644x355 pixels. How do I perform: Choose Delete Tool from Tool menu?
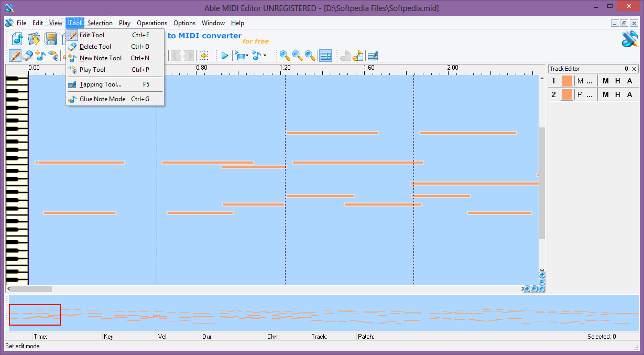pyautogui.click(x=115, y=47)
